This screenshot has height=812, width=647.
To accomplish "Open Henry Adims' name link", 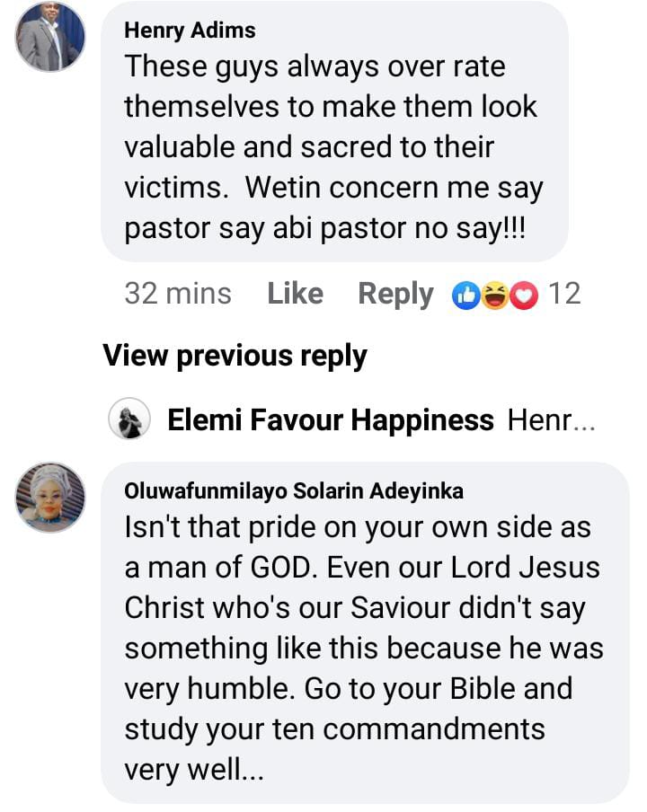I will coord(190,30).
